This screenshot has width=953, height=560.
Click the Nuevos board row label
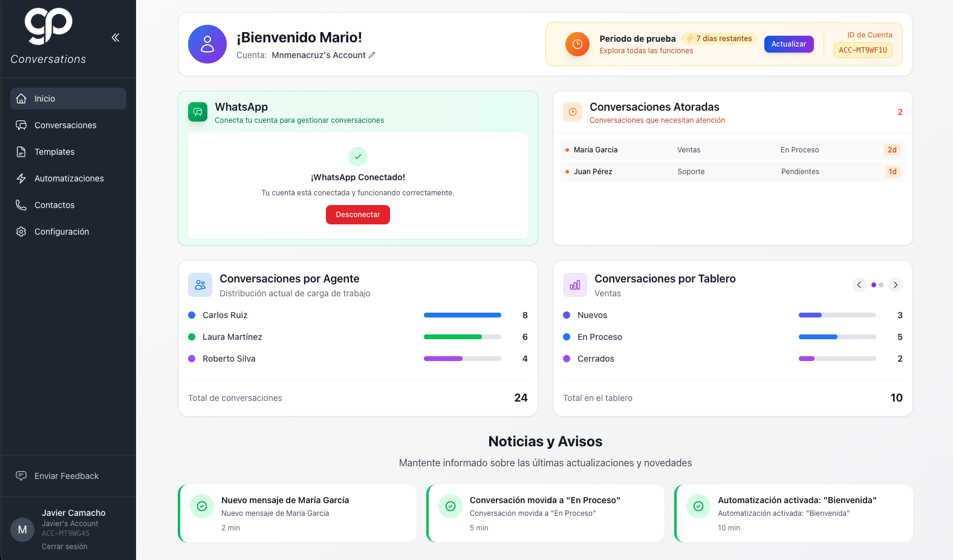592,315
